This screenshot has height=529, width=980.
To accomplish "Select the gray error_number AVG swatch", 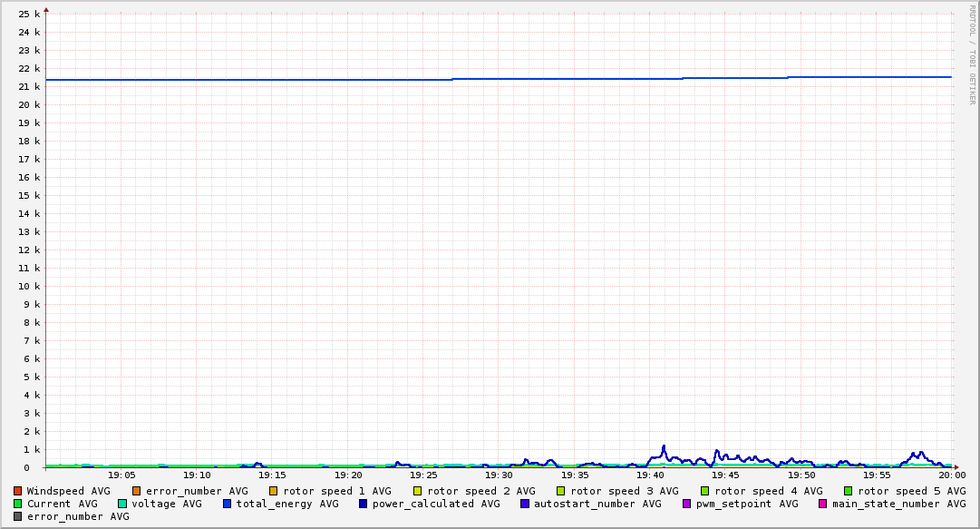I will coord(17,516).
